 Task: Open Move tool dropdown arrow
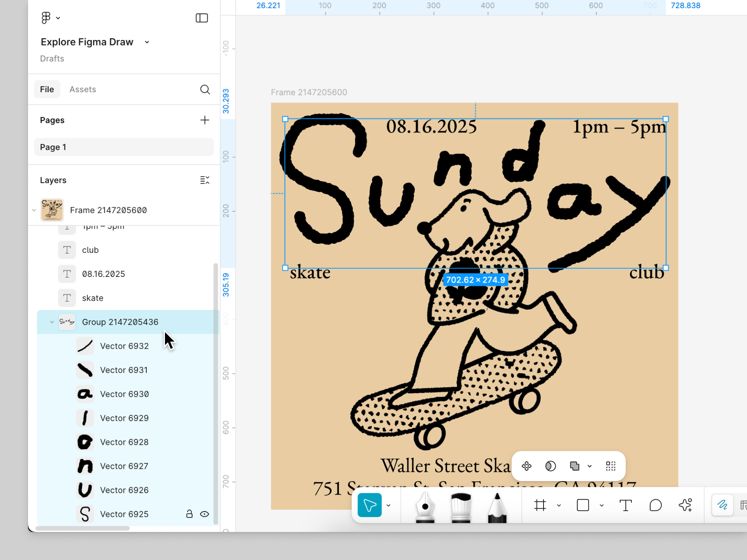click(388, 506)
